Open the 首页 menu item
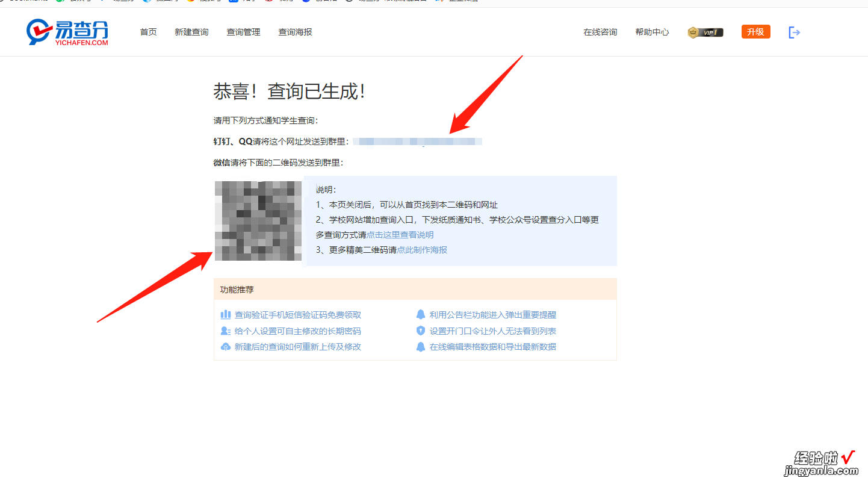The image size is (868, 481). (149, 32)
